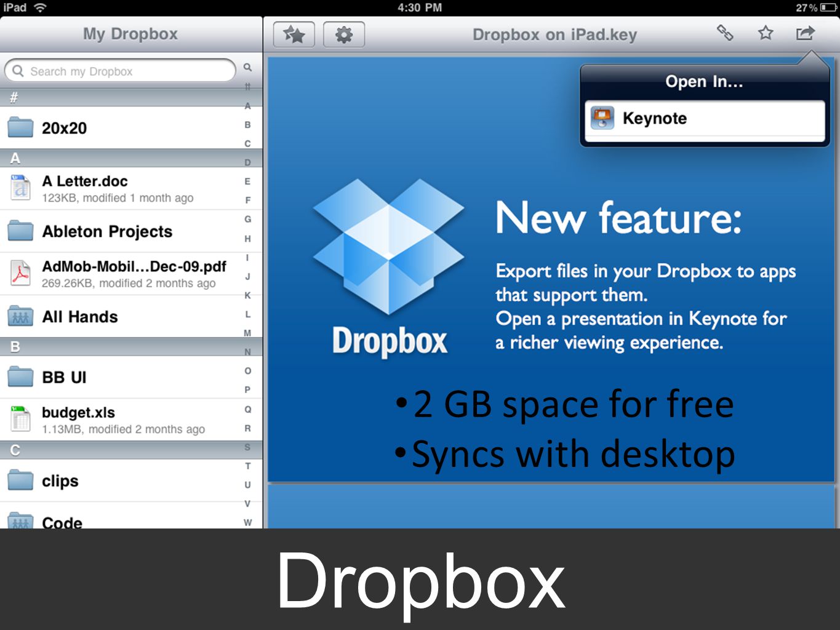Tap the Wi-Fi status icon
The width and height of the screenshot is (840, 630).
[x=40, y=7]
